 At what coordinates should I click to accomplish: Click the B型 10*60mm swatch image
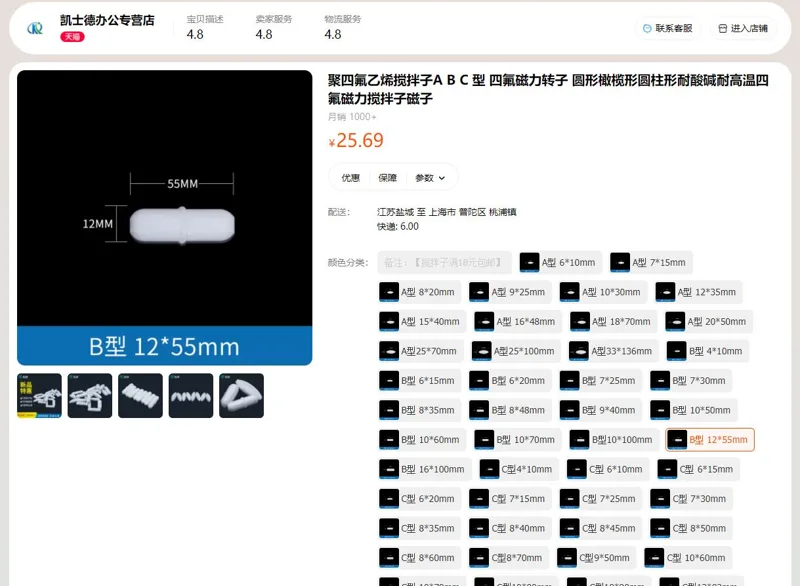click(x=389, y=440)
